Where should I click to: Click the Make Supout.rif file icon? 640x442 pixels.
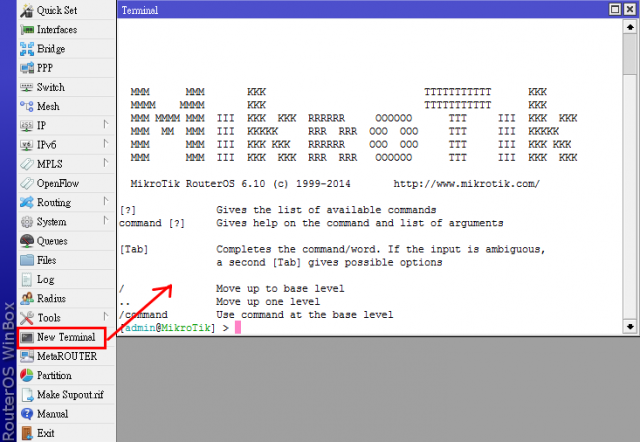pos(27,395)
